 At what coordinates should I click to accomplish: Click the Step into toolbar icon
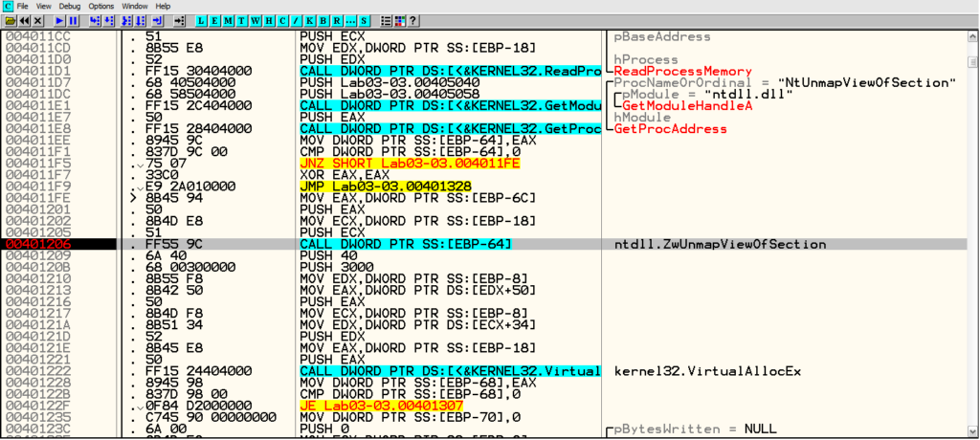pyautogui.click(x=95, y=20)
